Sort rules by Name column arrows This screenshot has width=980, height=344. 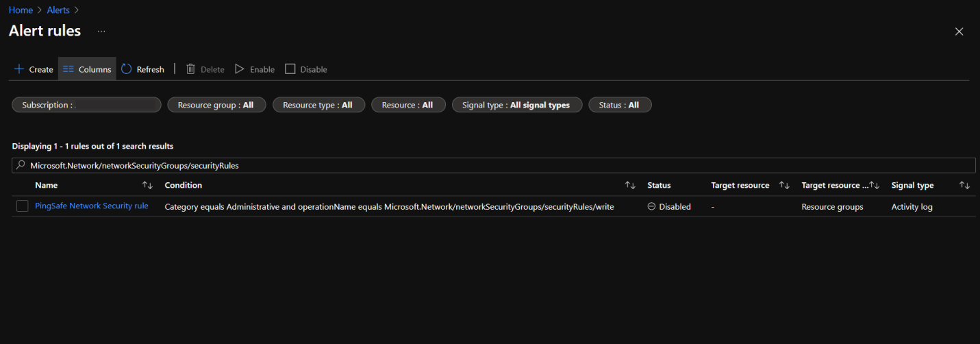pos(147,186)
